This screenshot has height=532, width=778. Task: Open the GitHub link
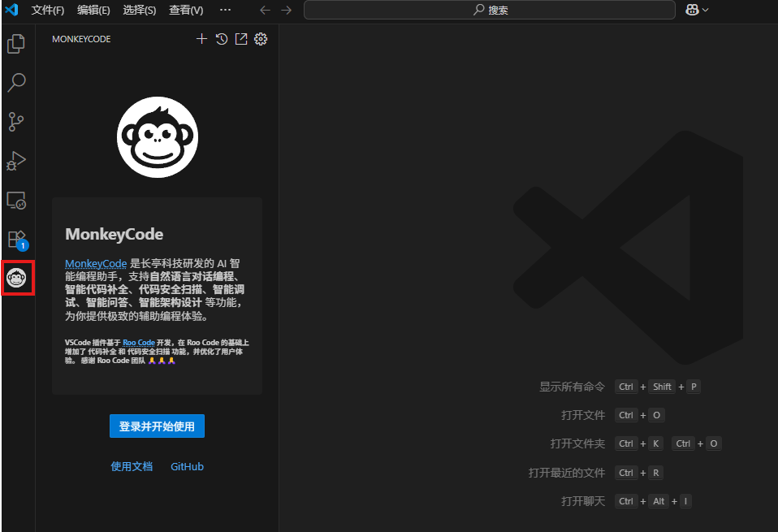coord(187,466)
